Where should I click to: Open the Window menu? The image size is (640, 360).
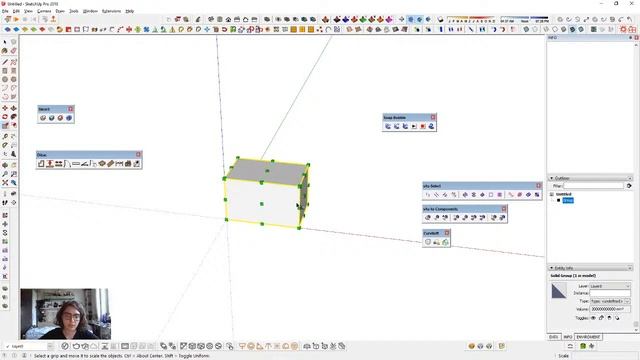click(x=90, y=11)
